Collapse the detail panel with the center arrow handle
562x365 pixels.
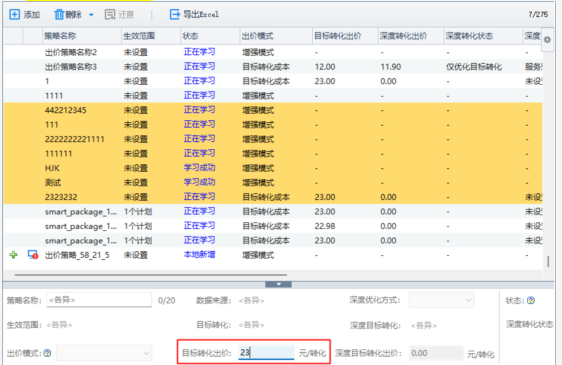tap(278, 284)
